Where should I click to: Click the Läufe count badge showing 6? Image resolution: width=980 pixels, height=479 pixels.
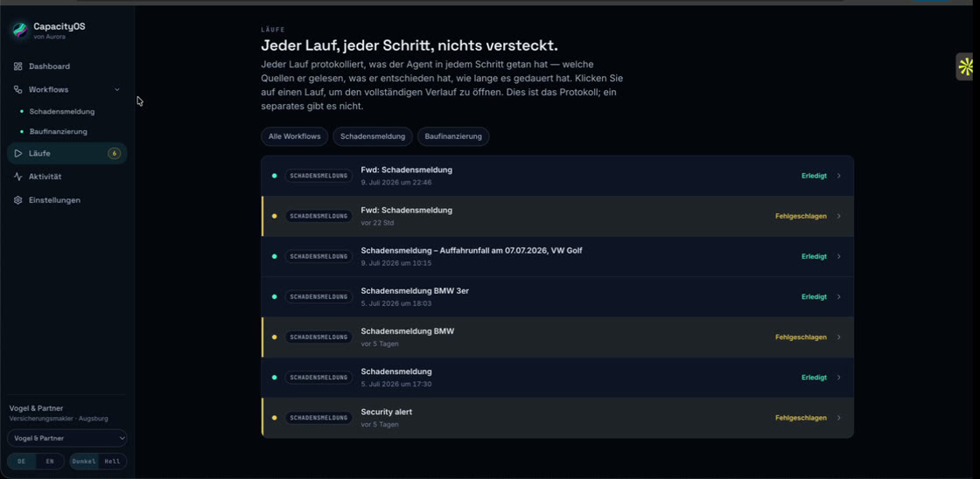(x=115, y=153)
